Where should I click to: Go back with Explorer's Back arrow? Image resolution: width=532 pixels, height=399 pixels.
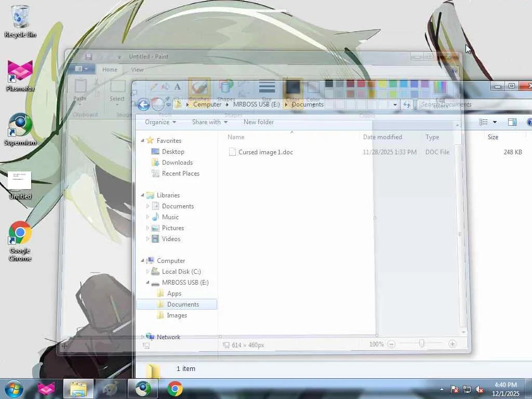(x=143, y=104)
